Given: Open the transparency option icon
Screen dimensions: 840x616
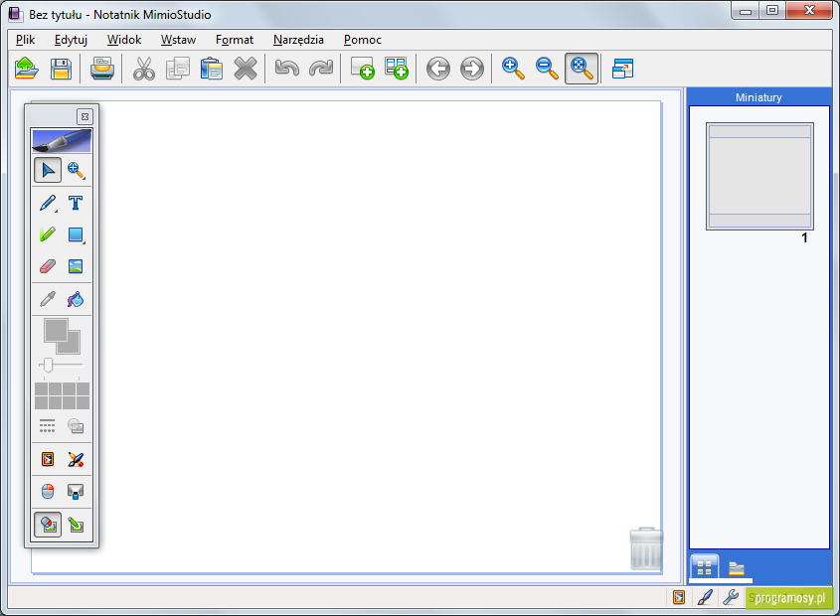Looking at the screenshot, I should click(76, 426).
